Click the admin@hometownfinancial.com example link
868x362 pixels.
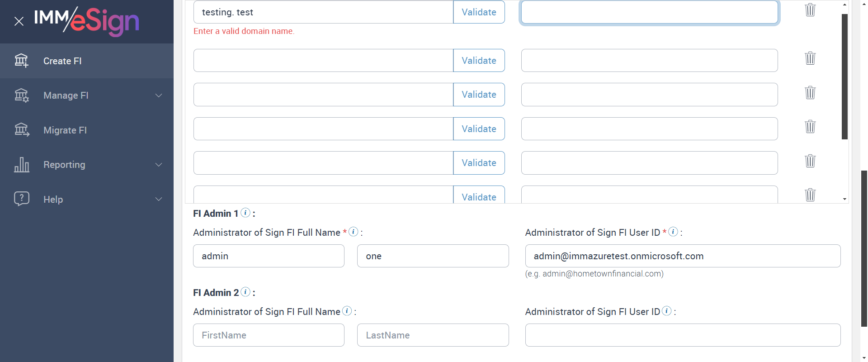click(602, 274)
